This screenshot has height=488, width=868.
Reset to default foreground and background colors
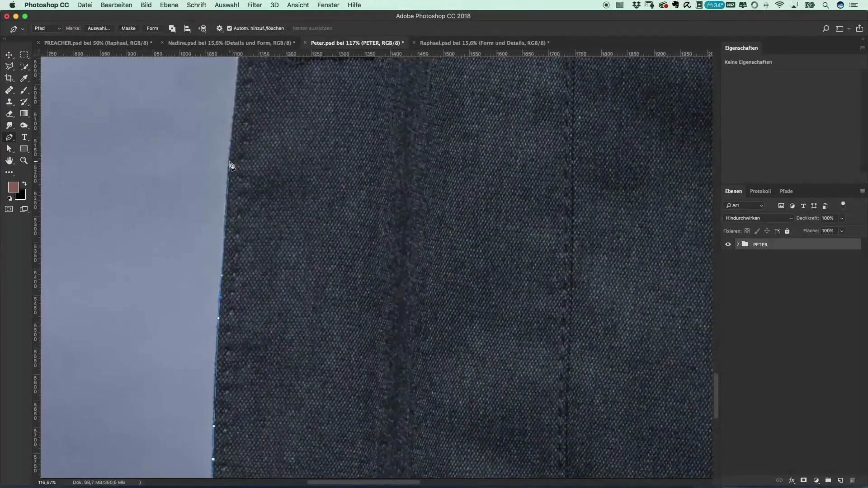pyautogui.click(x=10, y=198)
